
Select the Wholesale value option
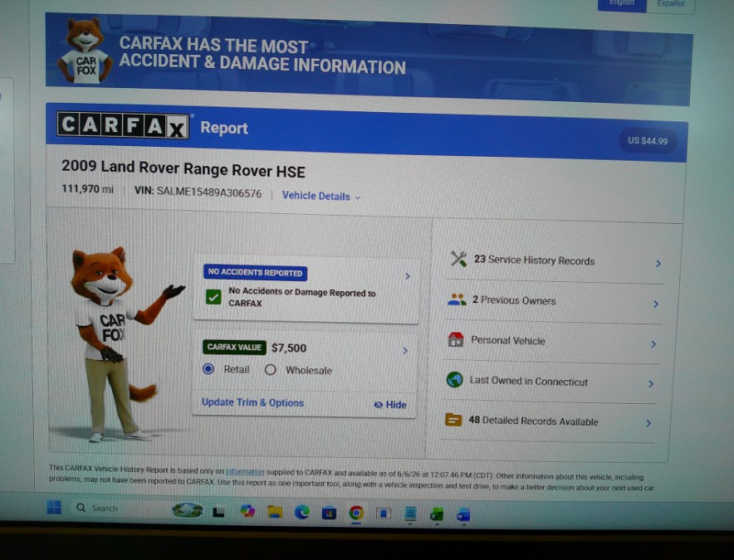click(x=270, y=370)
